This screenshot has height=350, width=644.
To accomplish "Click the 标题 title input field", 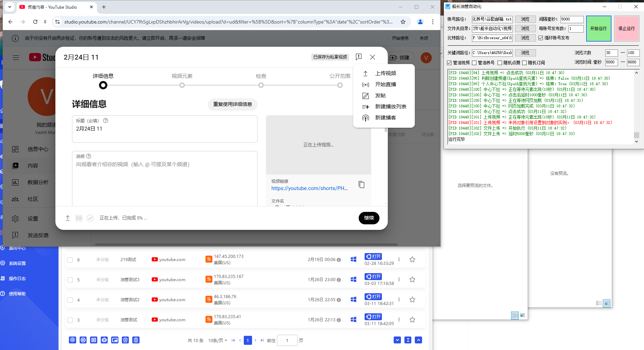I will 165,129.
